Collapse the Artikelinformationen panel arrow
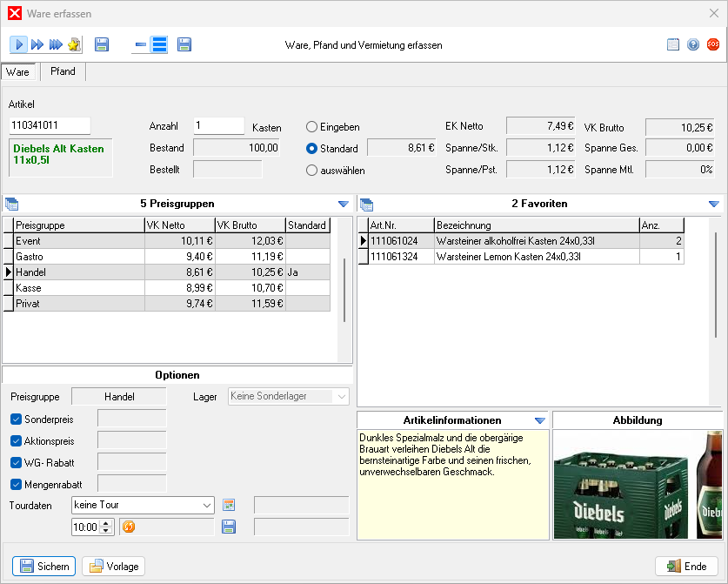728x584 pixels. click(539, 420)
